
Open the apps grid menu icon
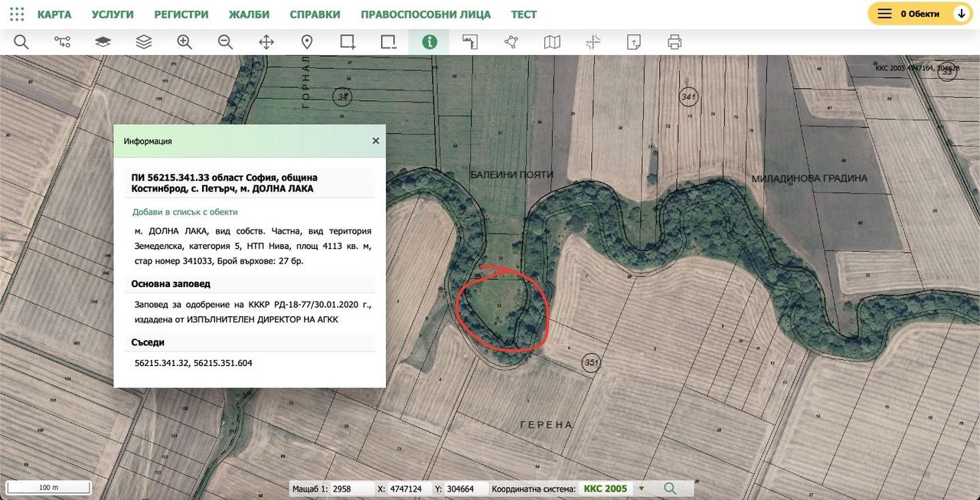point(17,14)
